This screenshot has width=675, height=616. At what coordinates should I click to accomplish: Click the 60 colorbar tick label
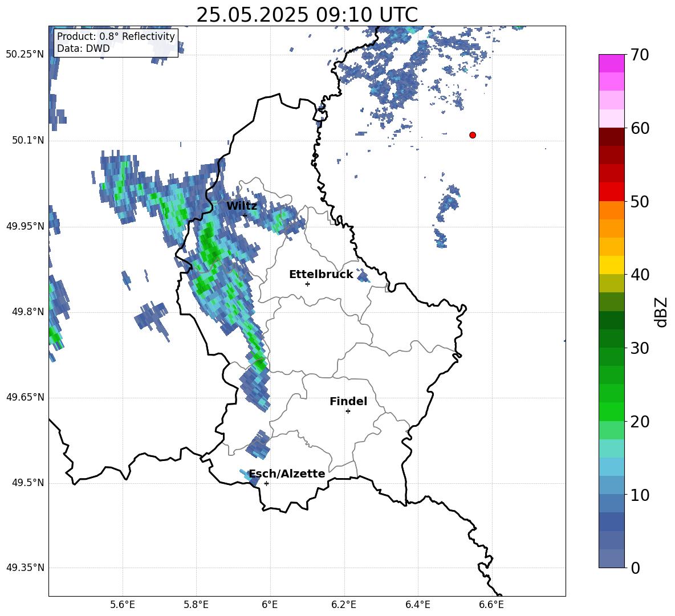[640, 128]
